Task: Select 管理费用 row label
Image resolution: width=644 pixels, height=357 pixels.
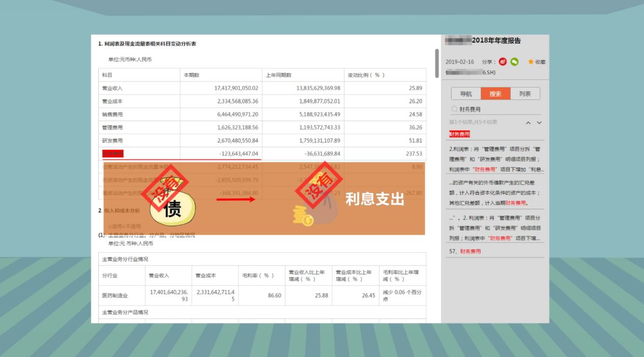Action: click(113, 127)
